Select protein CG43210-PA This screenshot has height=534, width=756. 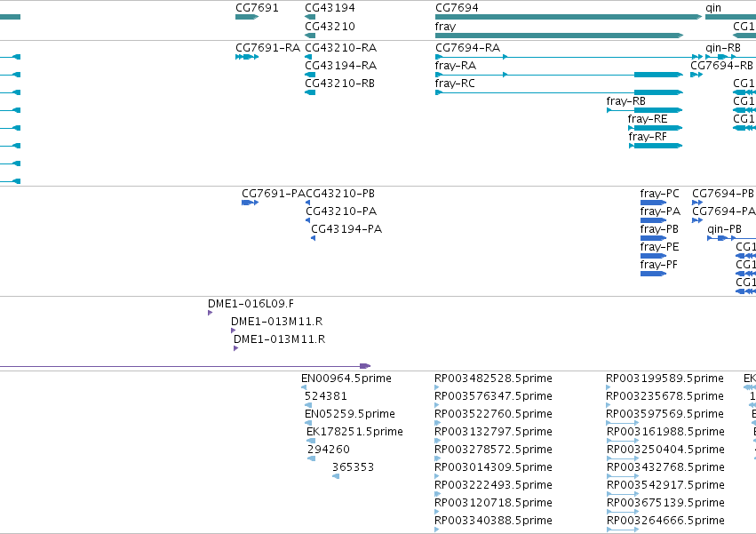point(307,220)
